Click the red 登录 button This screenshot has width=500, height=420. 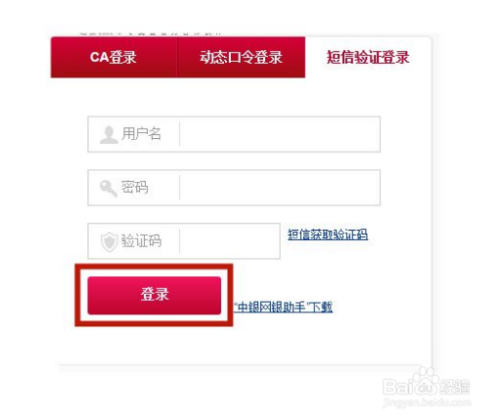154,295
